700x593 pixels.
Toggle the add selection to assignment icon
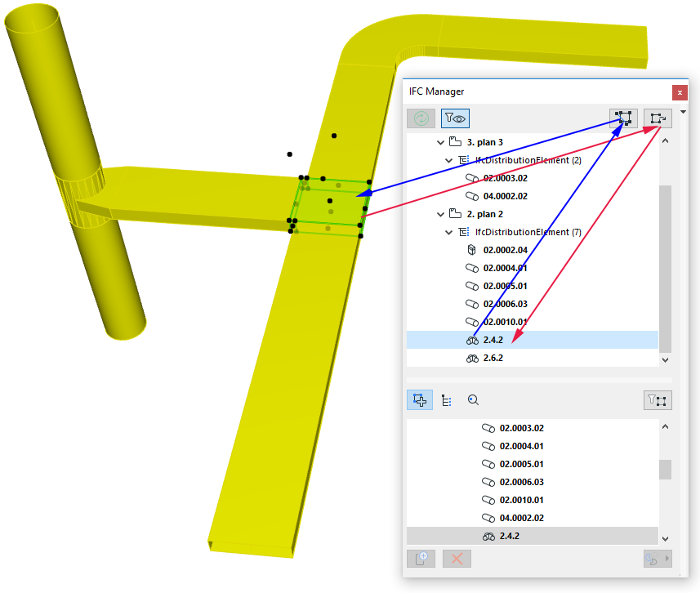point(420,400)
